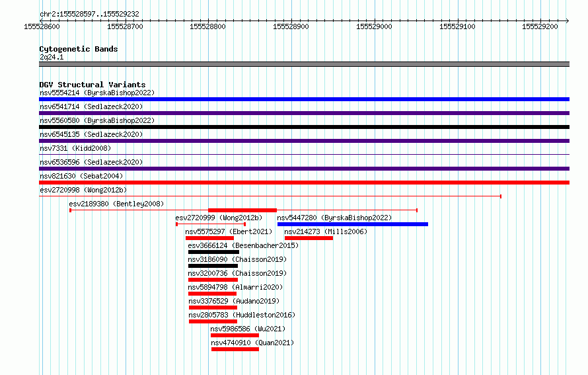588x375 pixels.
Task: Open the nsv5986586 (Wu2021) label
Action: 248,329
